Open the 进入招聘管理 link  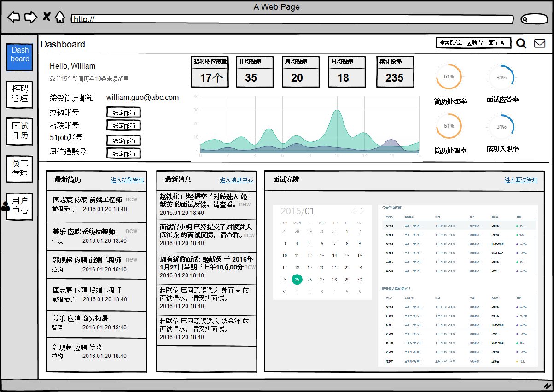[127, 180]
